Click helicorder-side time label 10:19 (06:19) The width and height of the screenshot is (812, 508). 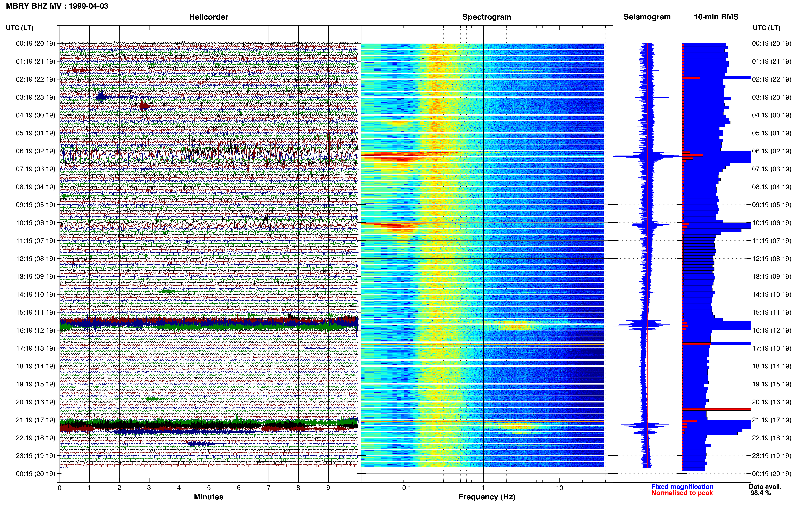click(x=36, y=223)
